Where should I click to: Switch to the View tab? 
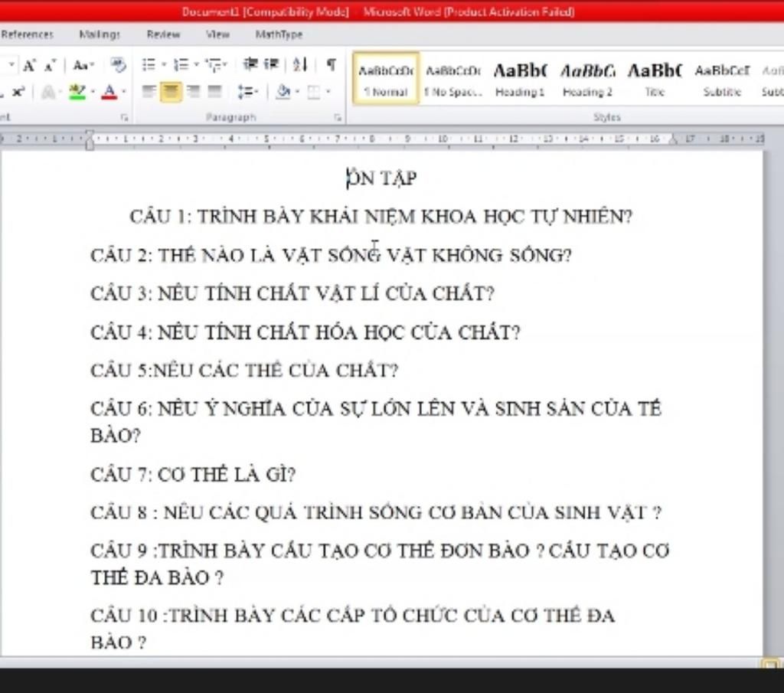click(217, 34)
